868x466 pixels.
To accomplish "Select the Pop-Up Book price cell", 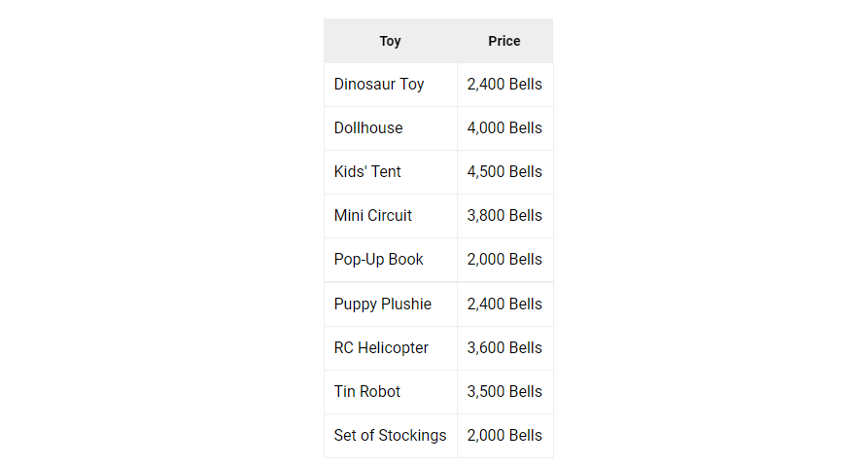I will [504, 260].
